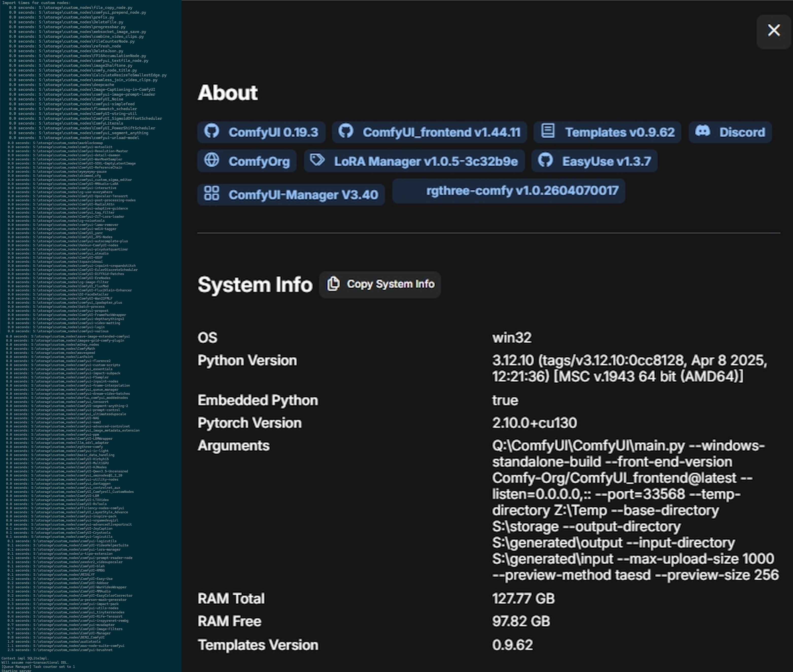This screenshot has height=672, width=793.
Task: Click the GitHub icon beside ComfyUI 0.19.3
Action: 212,131
